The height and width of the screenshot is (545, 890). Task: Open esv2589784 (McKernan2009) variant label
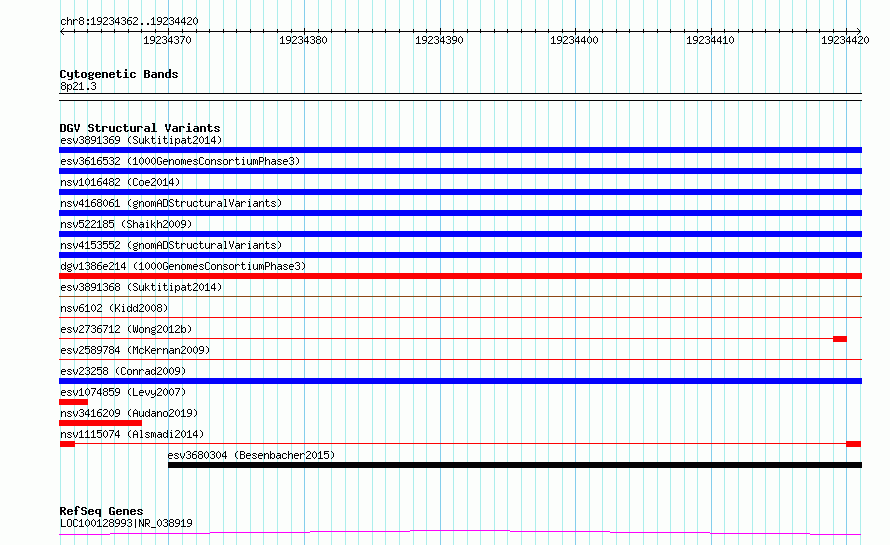tap(135, 350)
